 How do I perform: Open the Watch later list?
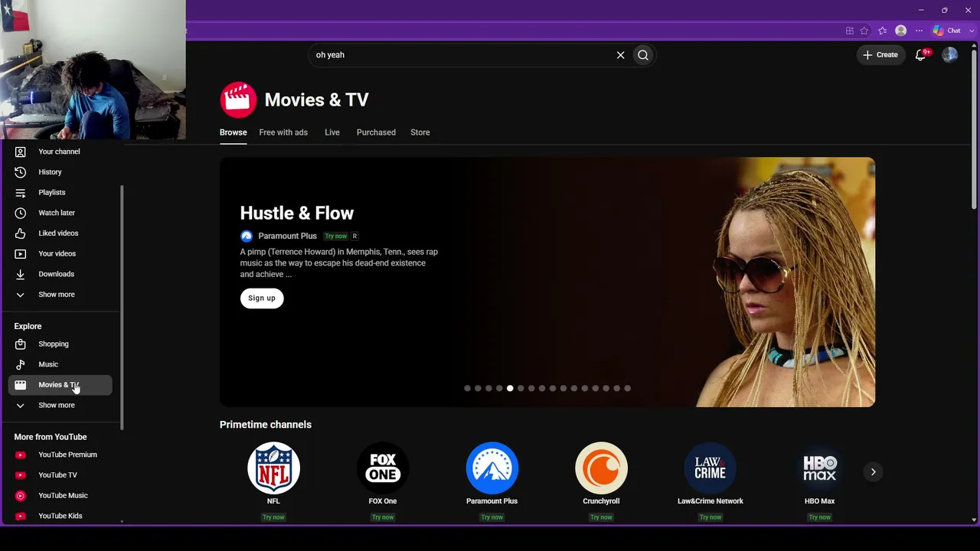click(x=60, y=213)
